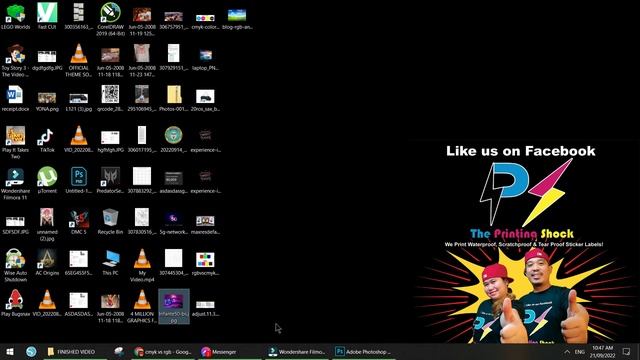Select the Photos-001 zipped folder

[x=173, y=98]
